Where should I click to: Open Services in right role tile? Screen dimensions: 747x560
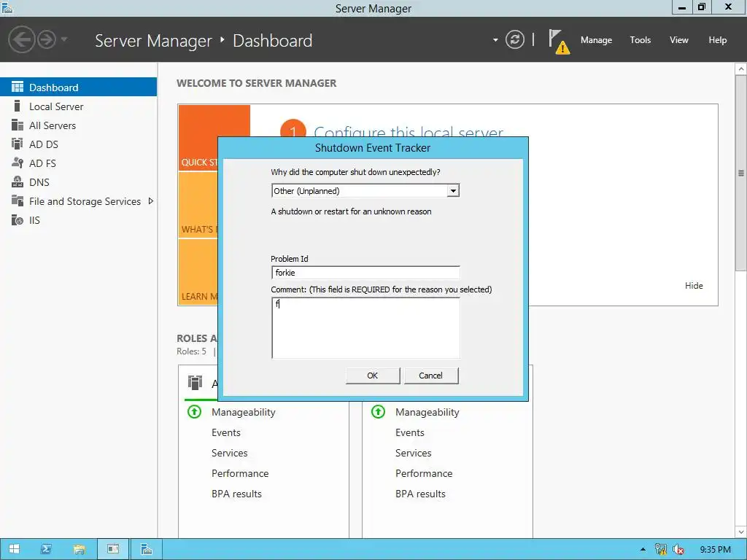click(x=413, y=453)
